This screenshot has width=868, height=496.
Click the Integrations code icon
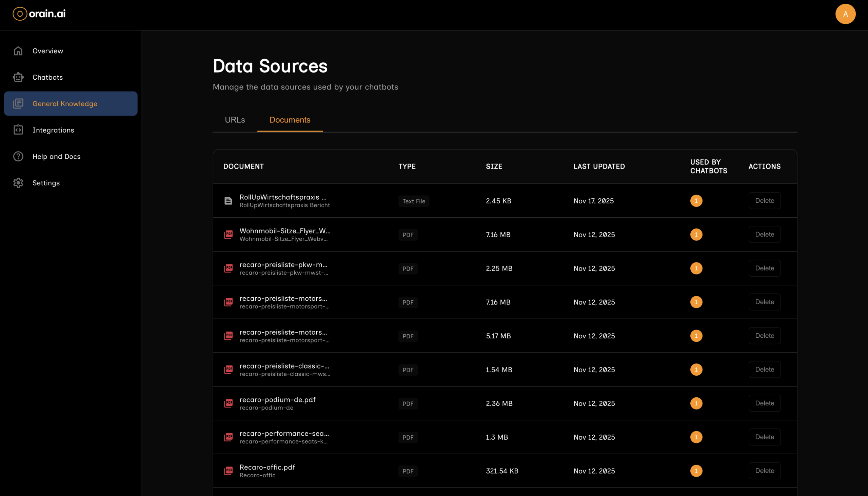pyautogui.click(x=18, y=130)
